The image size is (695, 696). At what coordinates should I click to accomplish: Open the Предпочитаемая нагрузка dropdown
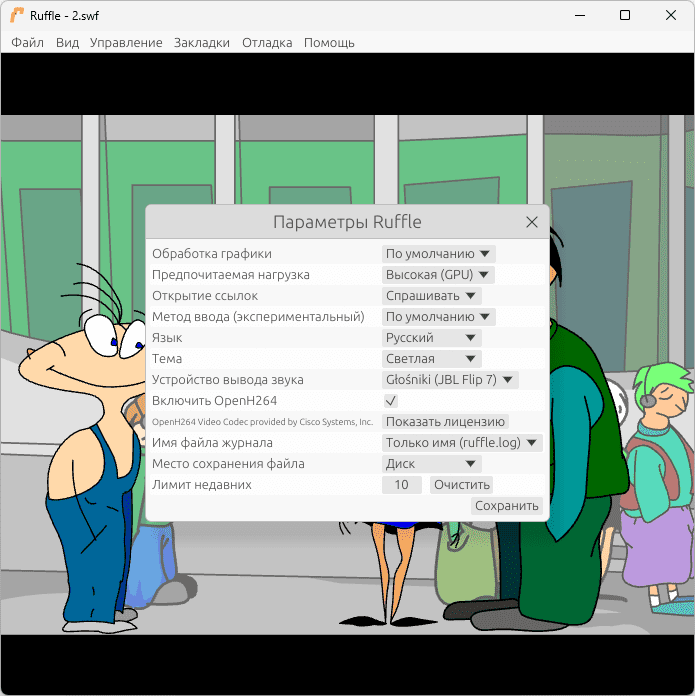(x=438, y=275)
